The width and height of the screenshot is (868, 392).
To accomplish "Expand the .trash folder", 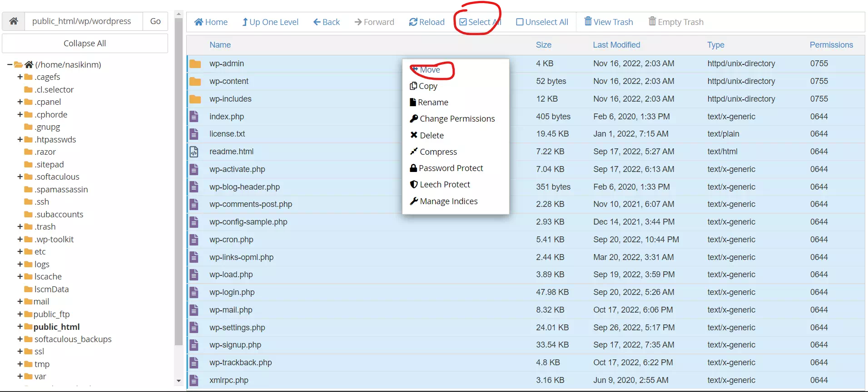I will [20, 226].
